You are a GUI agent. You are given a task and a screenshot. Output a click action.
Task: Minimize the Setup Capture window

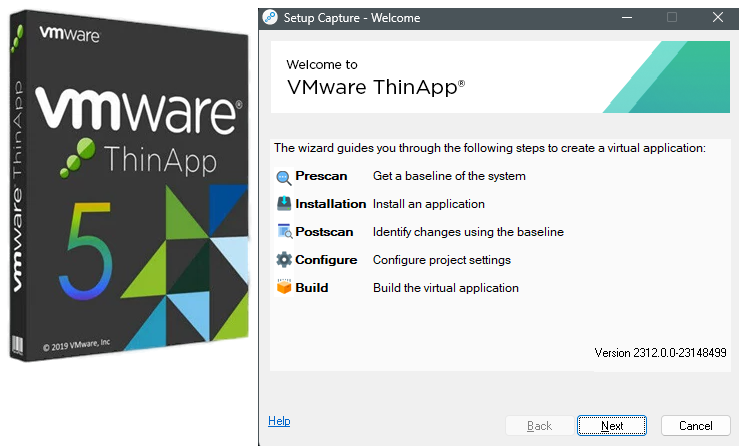(x=627, y=17)
